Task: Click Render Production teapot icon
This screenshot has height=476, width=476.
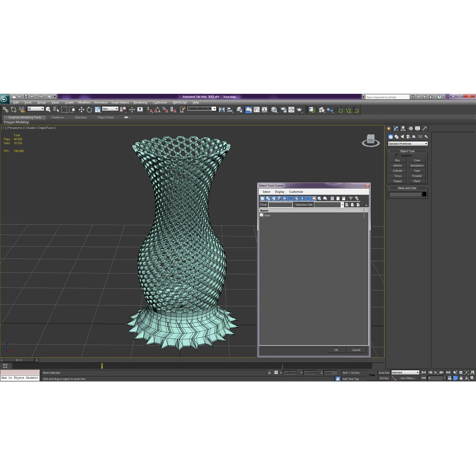Action: pyautogui.click(x=299, y=110)
